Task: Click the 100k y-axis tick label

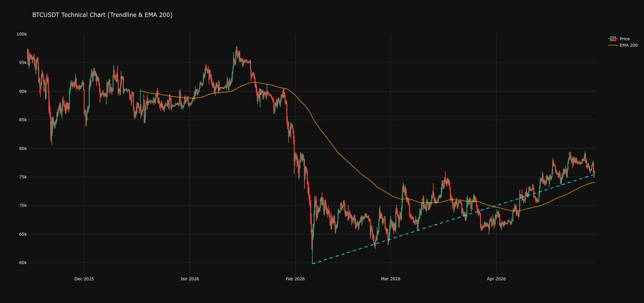Action: point(22,34)
